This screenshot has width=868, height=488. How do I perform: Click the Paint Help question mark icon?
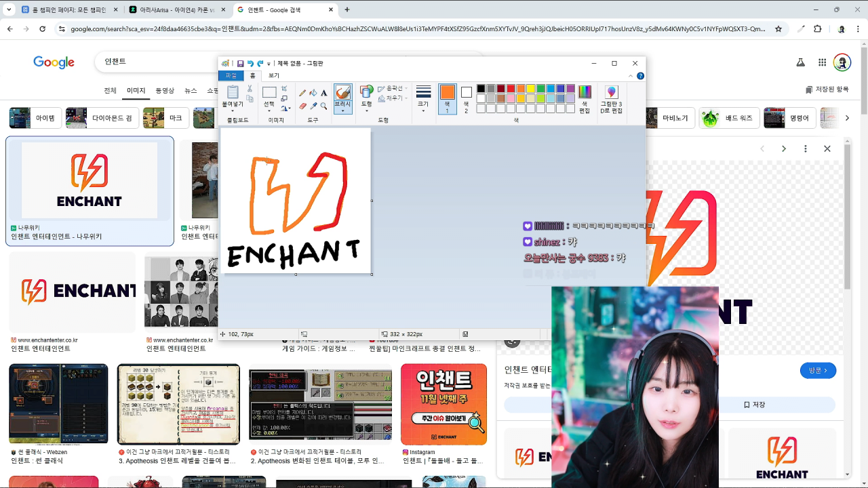(640, 76)
